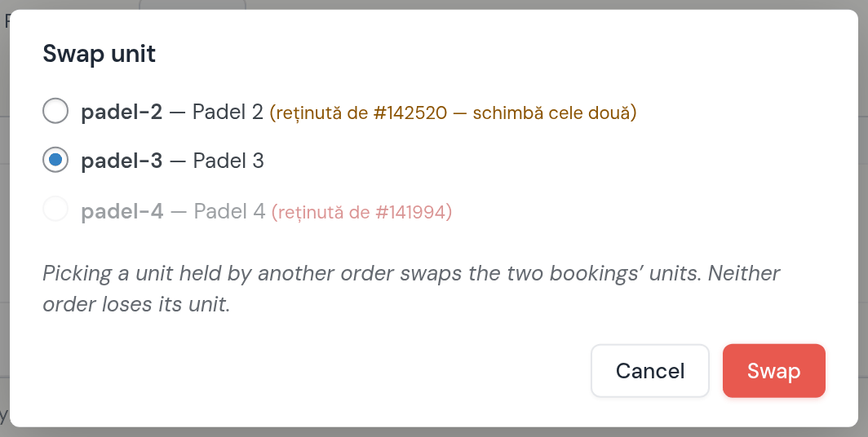Viewport: 868px width, 437px height.
Task: Click the order #141994 hold note
Action: (x=361, y=212)
